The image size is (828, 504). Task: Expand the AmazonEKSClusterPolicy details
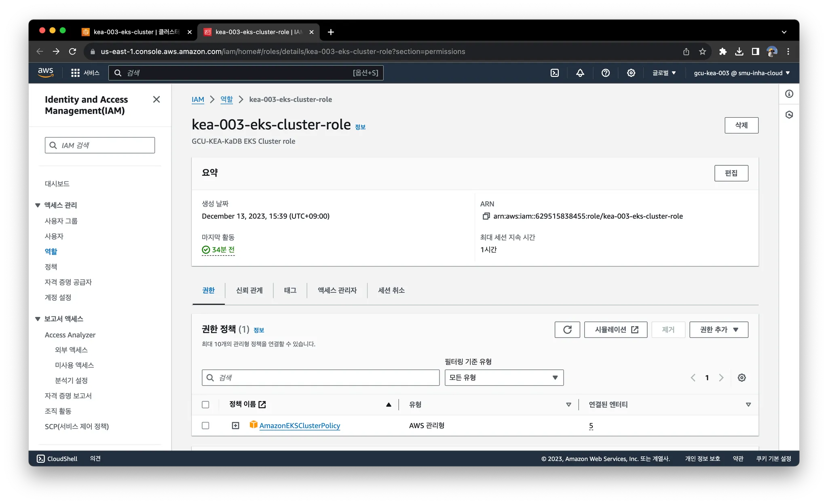point(235,426)
